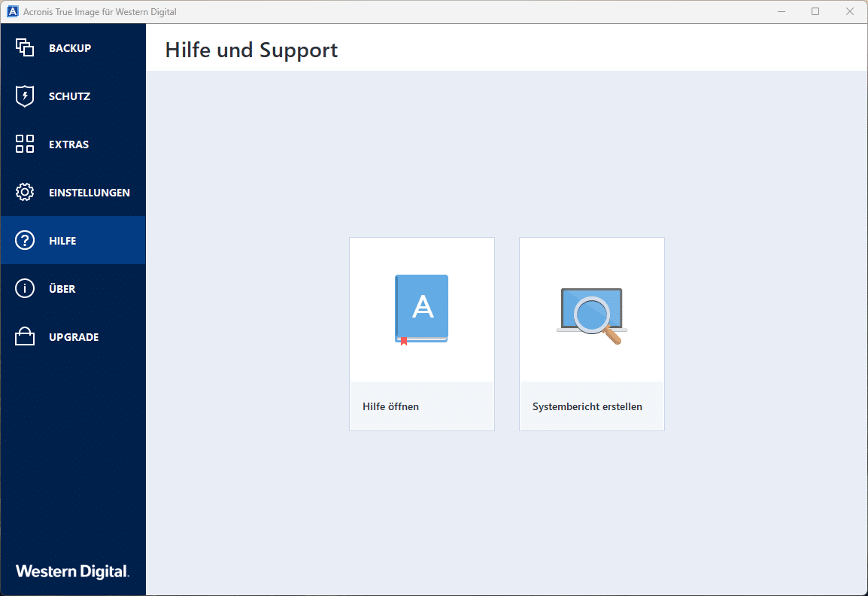Maximize the Acronis True Image window
868x596 pixels.
[815, 12]
